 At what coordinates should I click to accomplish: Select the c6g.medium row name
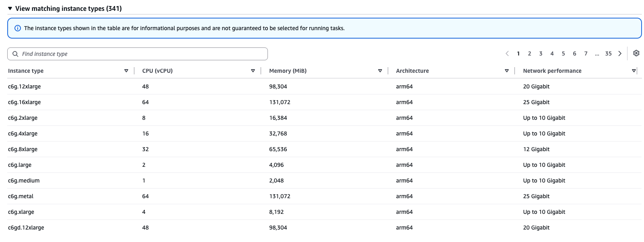coord(24,180)
